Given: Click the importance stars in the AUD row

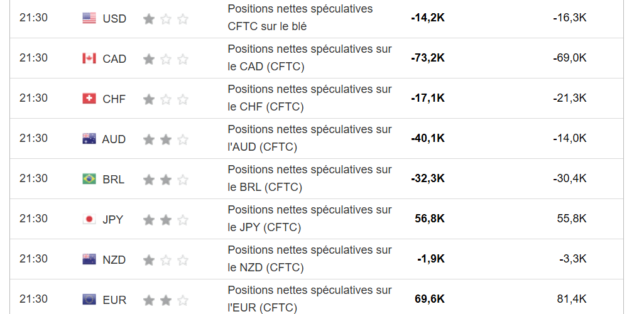Looking at the screenshot, I should [166, 139].
